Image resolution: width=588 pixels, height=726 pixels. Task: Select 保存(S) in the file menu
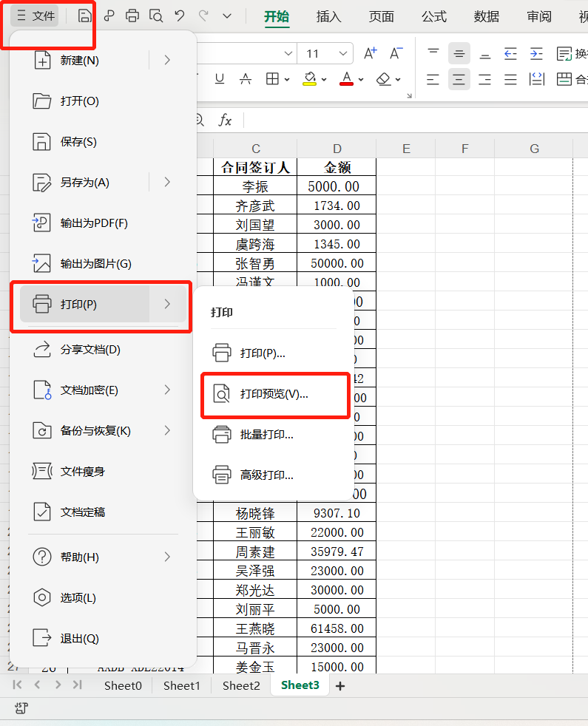[x=103, y=142]
